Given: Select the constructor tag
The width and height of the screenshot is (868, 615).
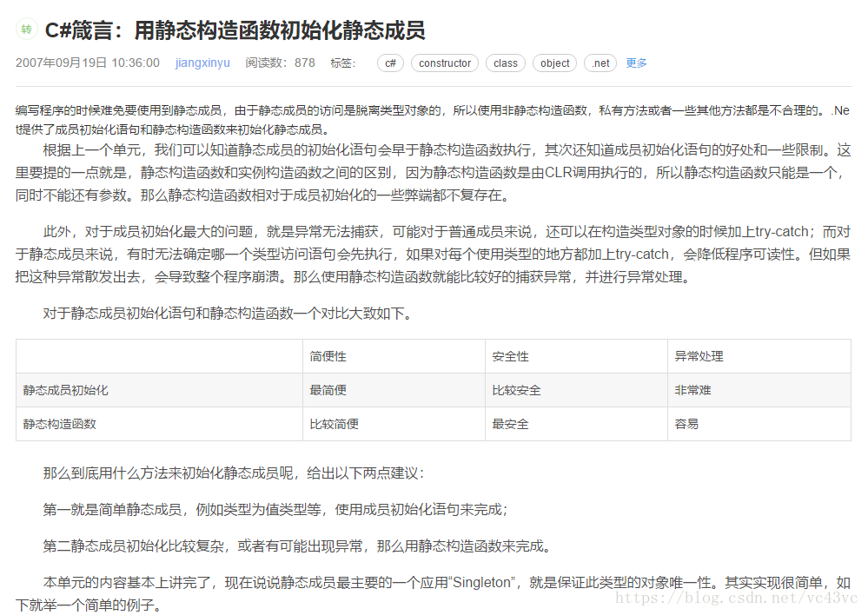Looking at the screenshot, I should click(445, 63).
